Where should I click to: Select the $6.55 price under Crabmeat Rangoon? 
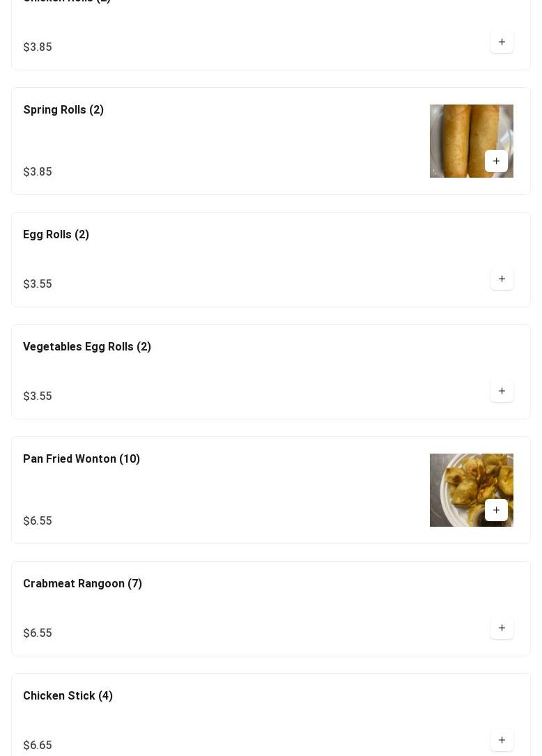click(x=38, y=633)
